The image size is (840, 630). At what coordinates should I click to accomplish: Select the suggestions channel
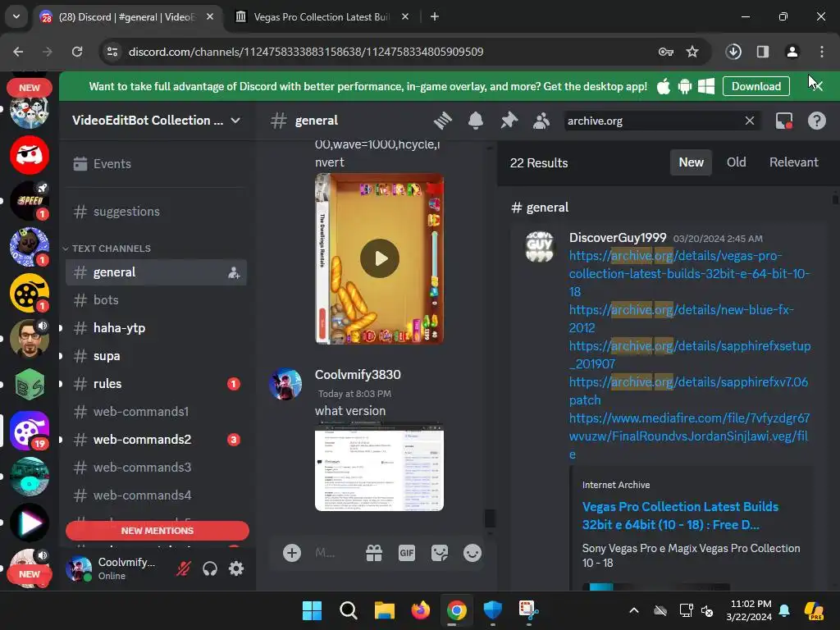156,212
